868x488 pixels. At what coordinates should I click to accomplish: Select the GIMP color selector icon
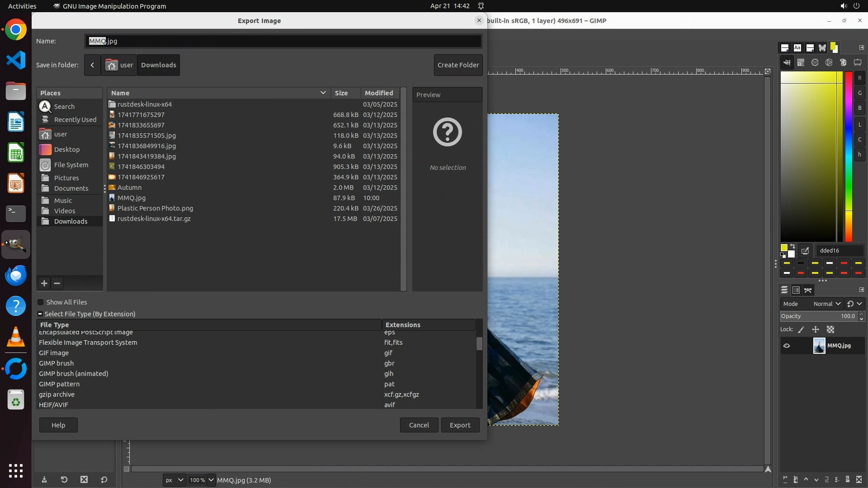[787, 63]
